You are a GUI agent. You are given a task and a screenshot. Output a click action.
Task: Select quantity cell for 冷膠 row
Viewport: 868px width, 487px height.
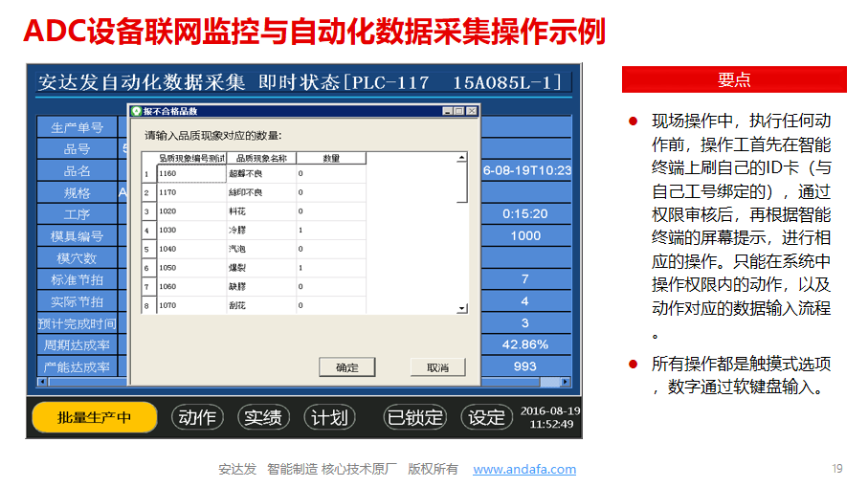coord(329,231)
